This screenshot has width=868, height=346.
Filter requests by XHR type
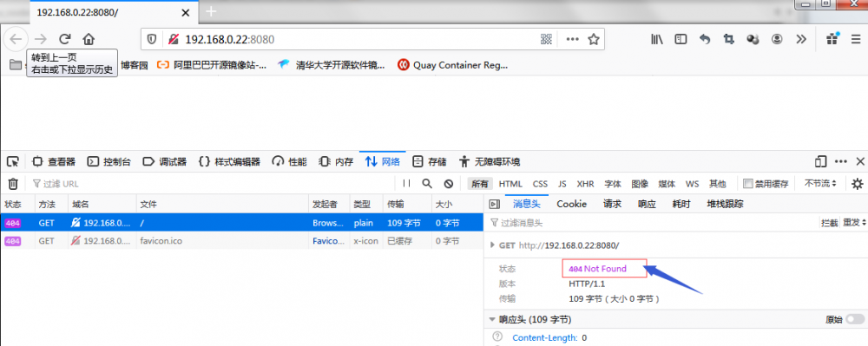pos(585,184)
